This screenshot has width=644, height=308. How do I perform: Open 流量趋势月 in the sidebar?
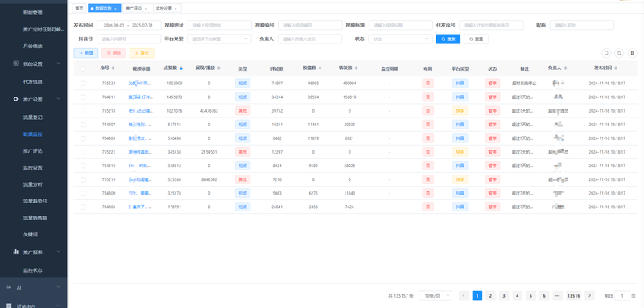pos(35,201)
